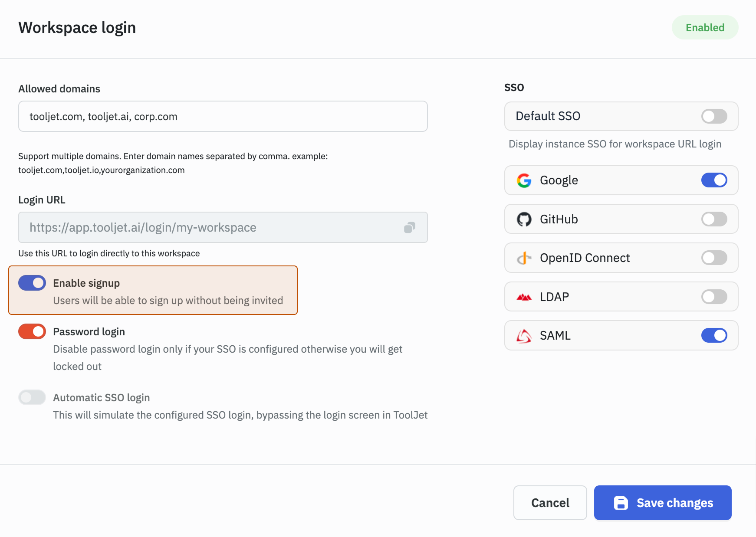
Task: Click the LDAP provider icon
Action: point(524,297)
